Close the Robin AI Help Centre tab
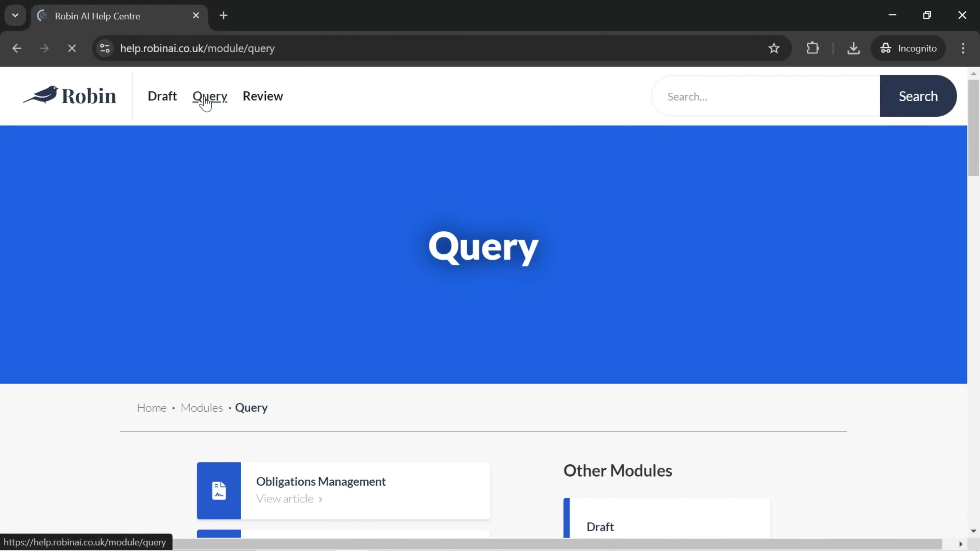Screen dimensions: 980x551 coord(195,16)
